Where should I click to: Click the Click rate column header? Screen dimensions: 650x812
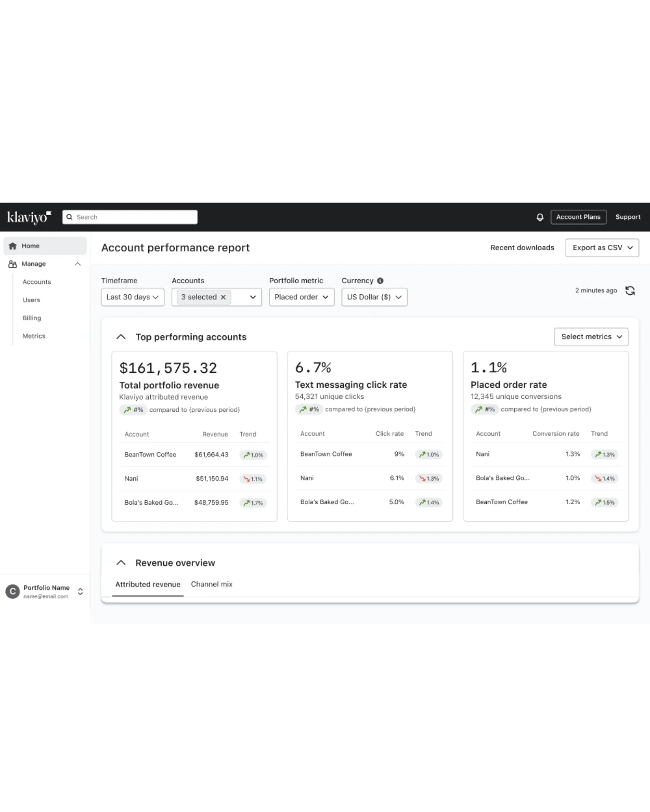coord(390,434)
